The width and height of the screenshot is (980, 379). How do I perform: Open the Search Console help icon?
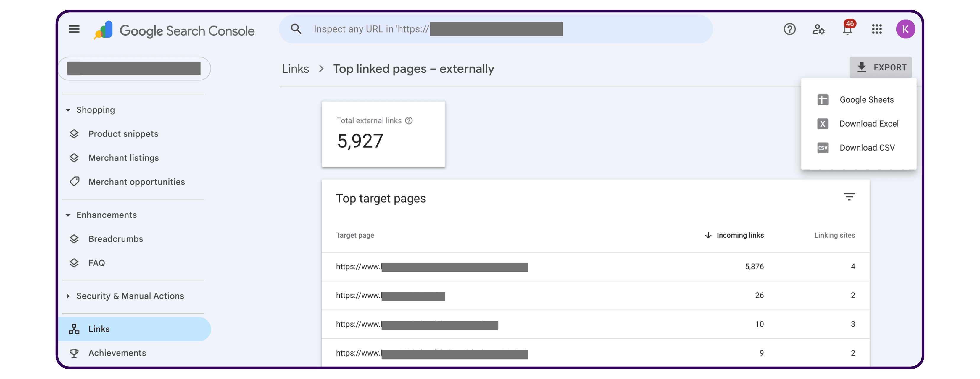(x=789, y=29)
